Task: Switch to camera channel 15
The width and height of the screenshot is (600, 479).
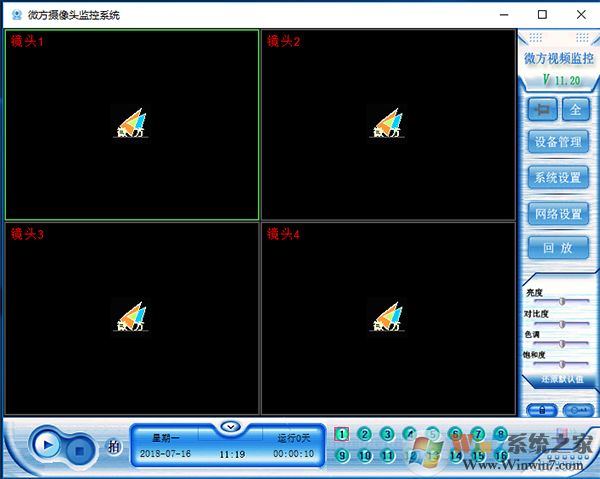Action: (x=478, y=456)
